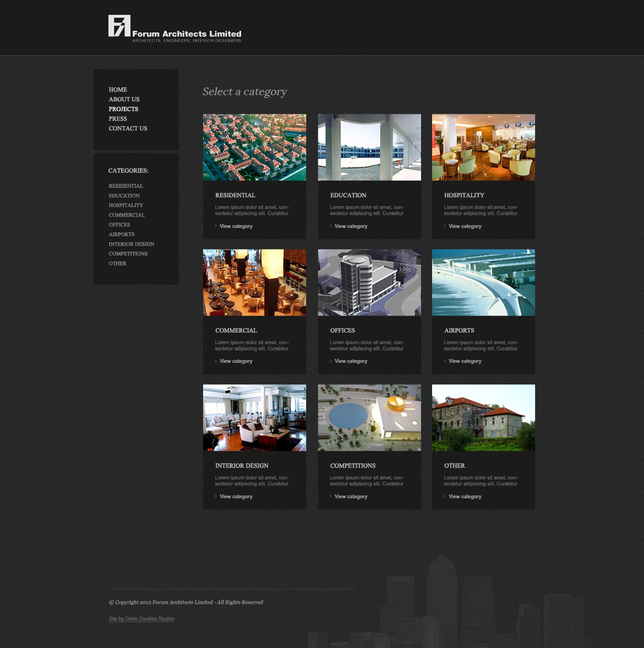Open the Education building thumbnail
This screenshot has width=644, height=648.
[369, 147]
